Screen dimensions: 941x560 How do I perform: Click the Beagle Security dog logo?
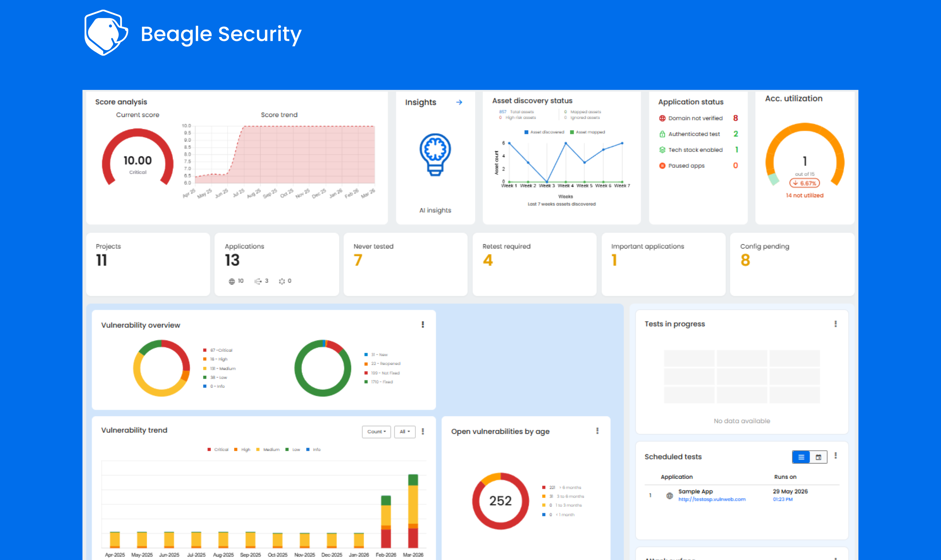coord(106,33)
